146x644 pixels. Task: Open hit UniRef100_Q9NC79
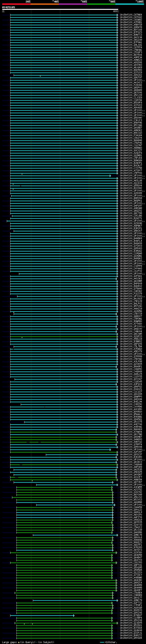(x=131, y=600)
